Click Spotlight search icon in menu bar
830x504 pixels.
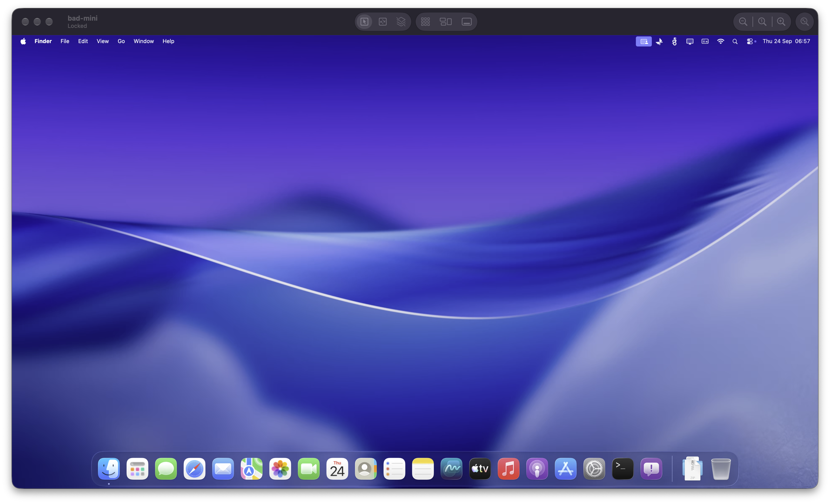pyautogui.click(x=735, y=41)
